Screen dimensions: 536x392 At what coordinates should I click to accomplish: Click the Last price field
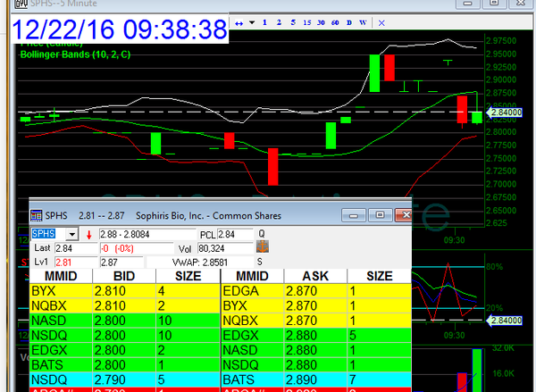74,248
